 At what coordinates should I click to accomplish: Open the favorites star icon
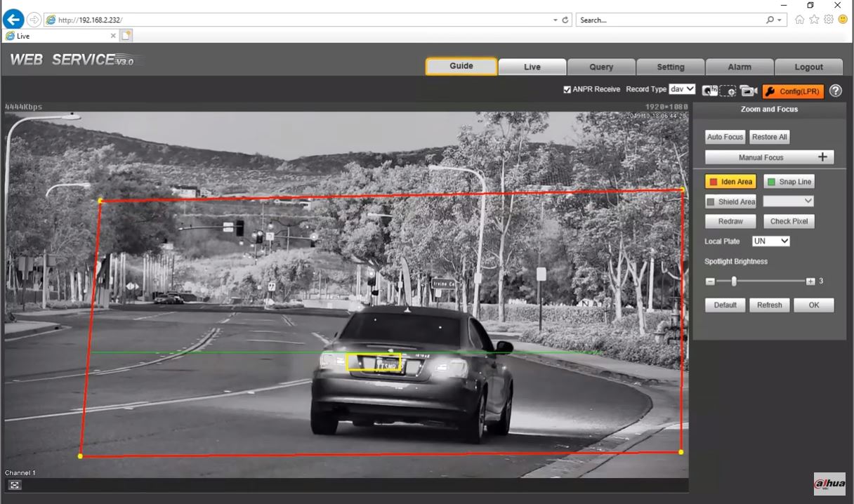point(815,20)
